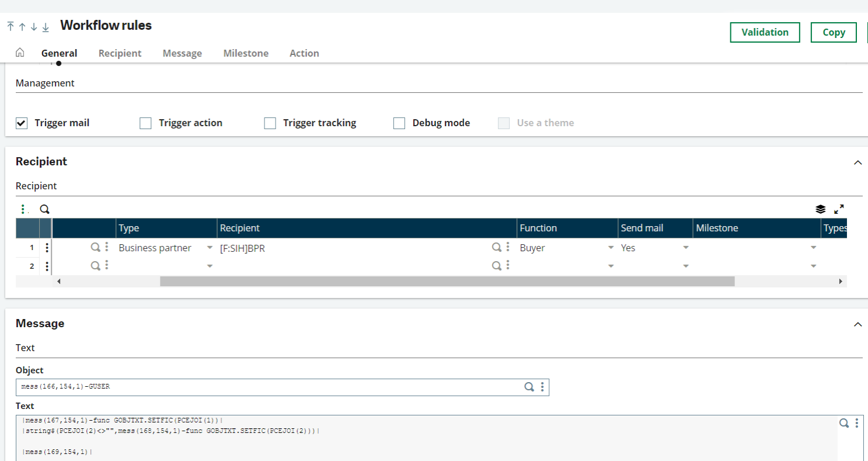Open grid display options via the layers icon

tap(821, 209)
